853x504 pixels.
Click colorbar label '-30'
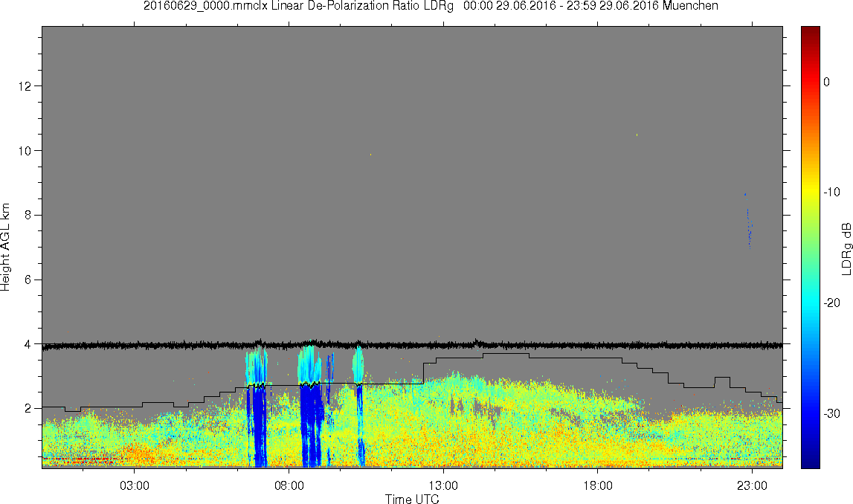tap(831, 414)
